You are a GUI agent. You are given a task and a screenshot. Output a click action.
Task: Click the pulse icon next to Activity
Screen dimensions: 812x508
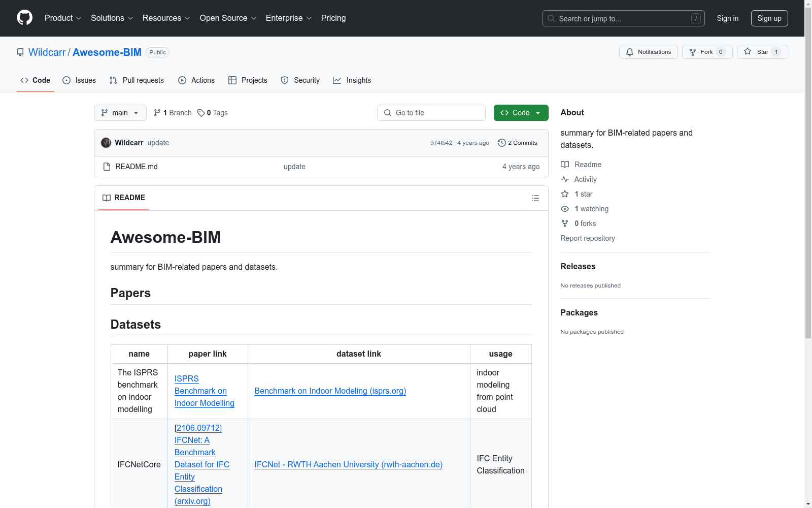[x=565, y=179]
